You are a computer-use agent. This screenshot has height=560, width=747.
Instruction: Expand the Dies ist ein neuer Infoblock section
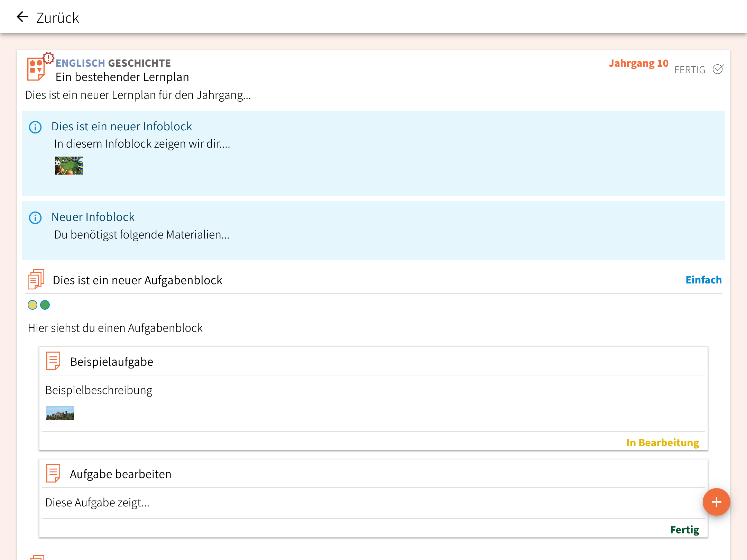point(121,127)
